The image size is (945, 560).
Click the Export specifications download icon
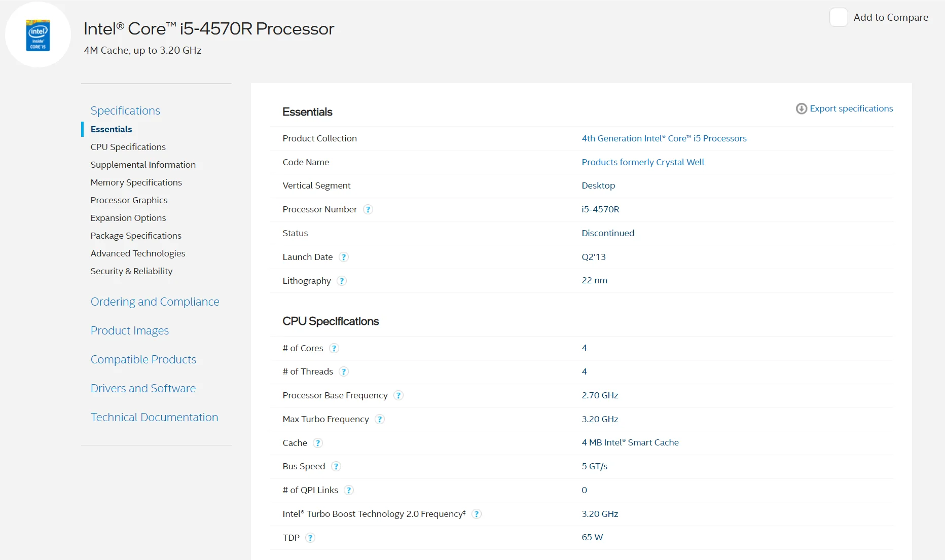pyautogui.click(x=801, y=108)
